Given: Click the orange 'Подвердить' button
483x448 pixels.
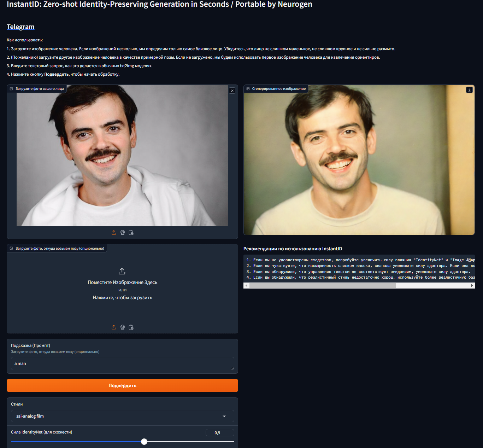Looking at the screenshot, I should [x=122, y=385].
